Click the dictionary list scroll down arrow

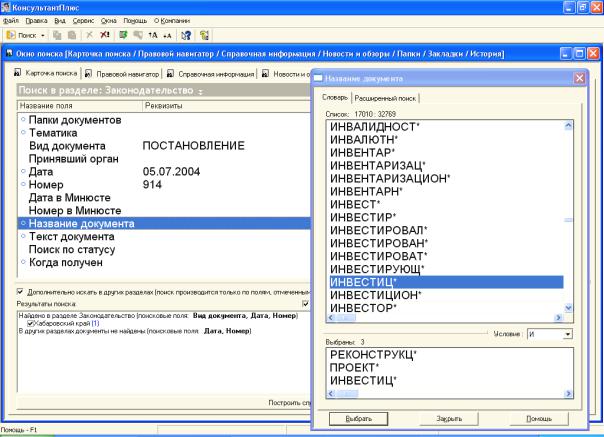[568, 308]
